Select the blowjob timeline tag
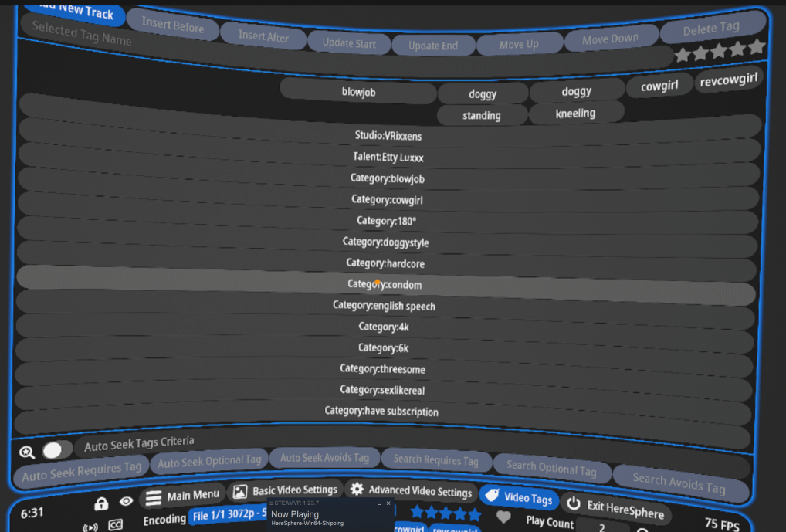The width and height of the screenshot is (786, 532). click(x=358, y=92)
